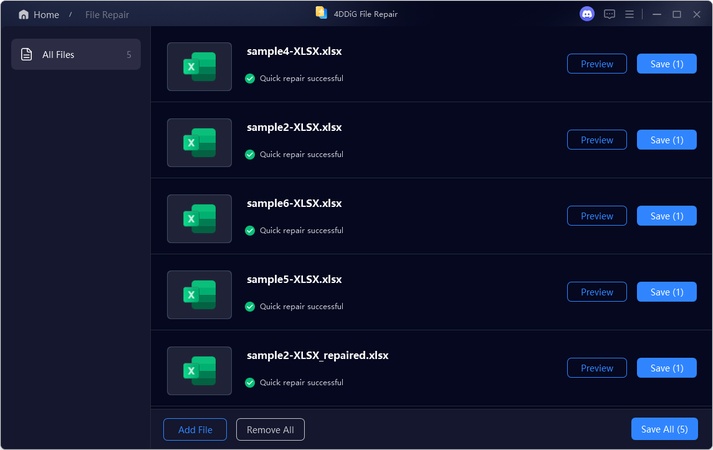713x450 pixels.
Task: Click Save All (5) button
Action: tap(664, 429)
